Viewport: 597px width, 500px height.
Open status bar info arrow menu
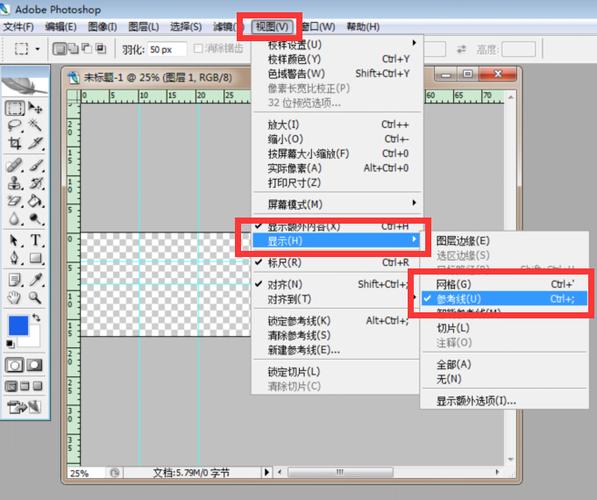click(267, 472)
